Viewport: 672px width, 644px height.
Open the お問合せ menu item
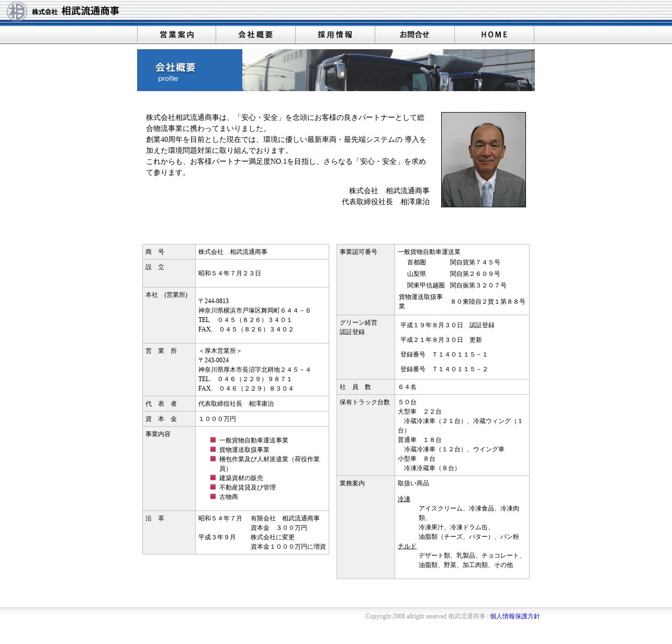[x=415, y=35]
